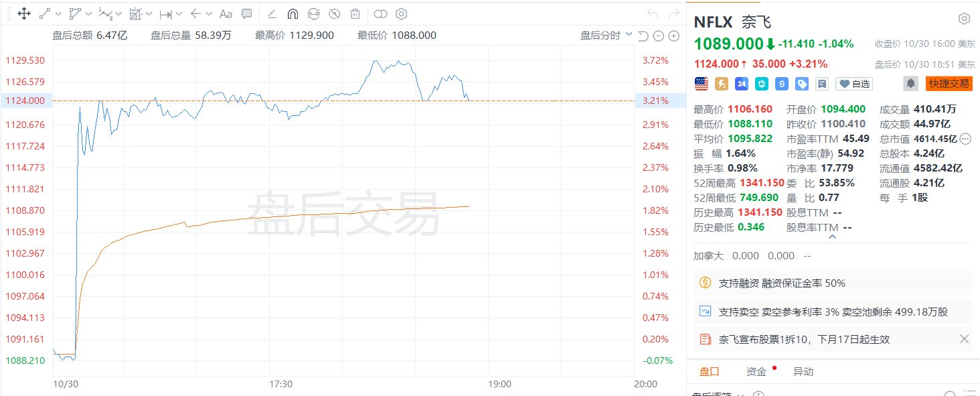Expand the arrow tool dropdown chevron
The width and height of the screenshot is (980, 396).
[210, 13]
